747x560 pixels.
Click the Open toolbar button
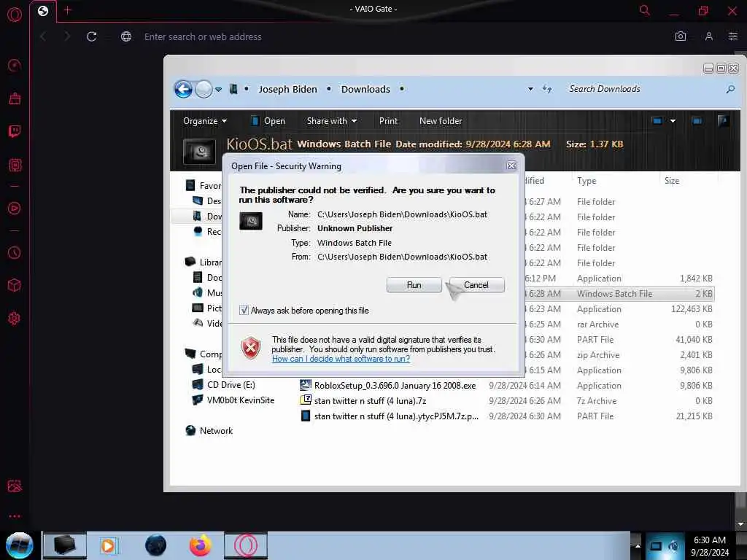click(x=268, y=121)
